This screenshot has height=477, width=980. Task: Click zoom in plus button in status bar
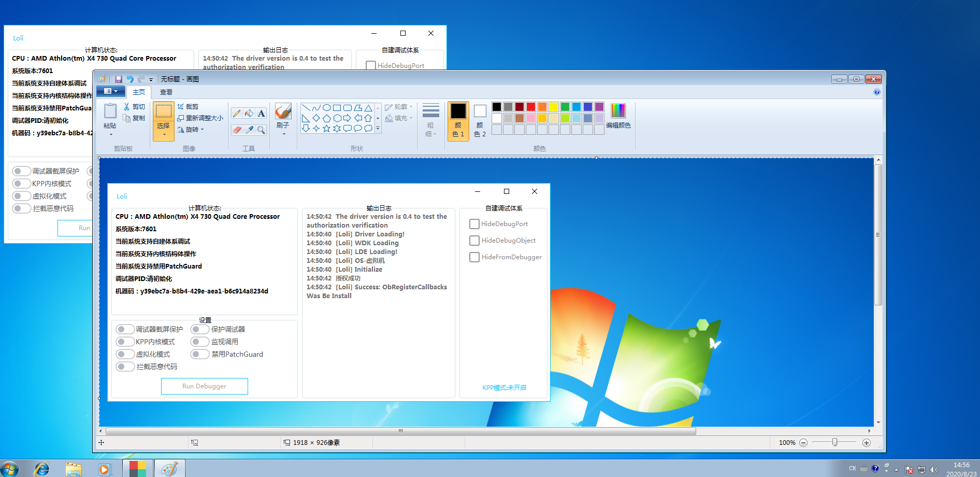click(x=867, y=443)
